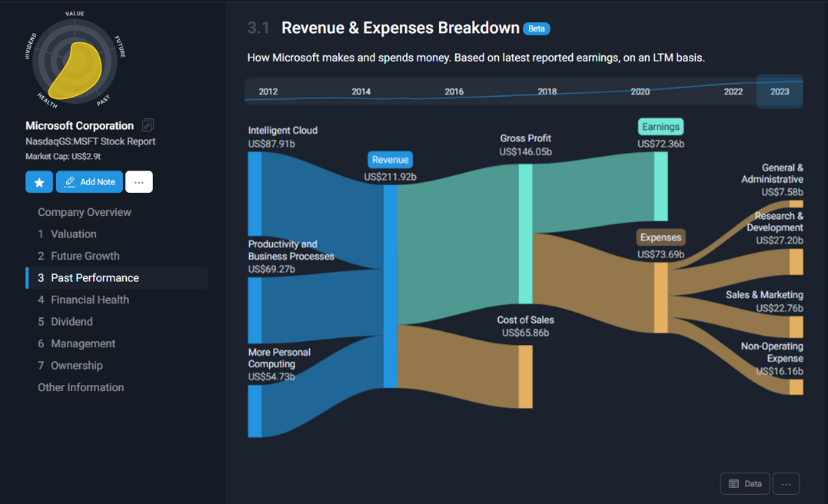This screenshot has height=504, width=828.
Task: Click the Revenue value US$211.92b
Action: (391, 177)
